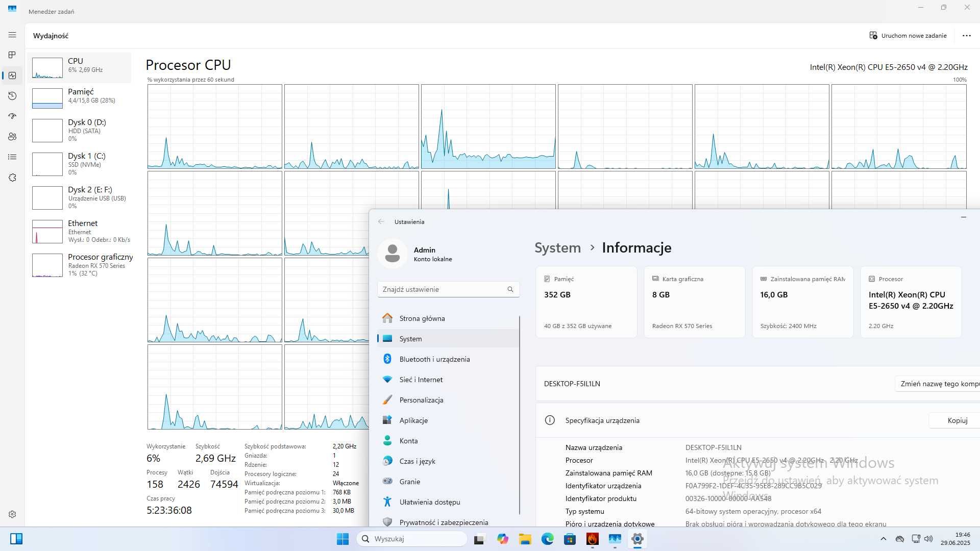The image size is (980, 551).
Task: Open the Windows Start menu
Action: pyautogui.click(x=342, y=539)
